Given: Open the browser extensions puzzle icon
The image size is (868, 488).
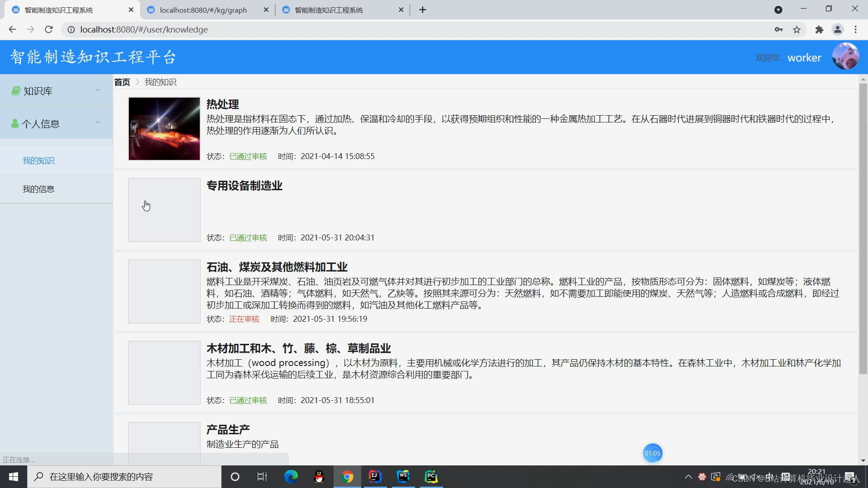Looking at the screenshot, I should 820,29.
